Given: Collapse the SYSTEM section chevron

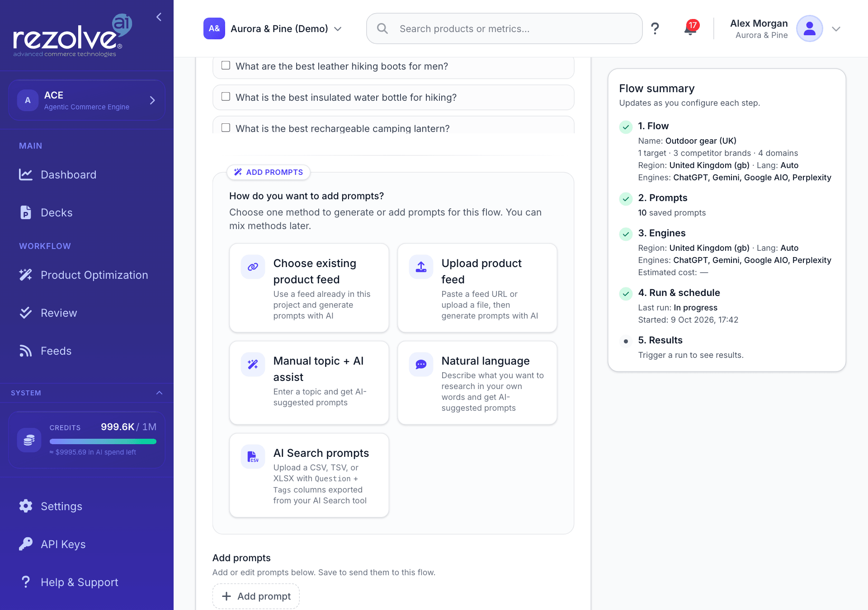Looking at the screenshot, I should 159,393.
